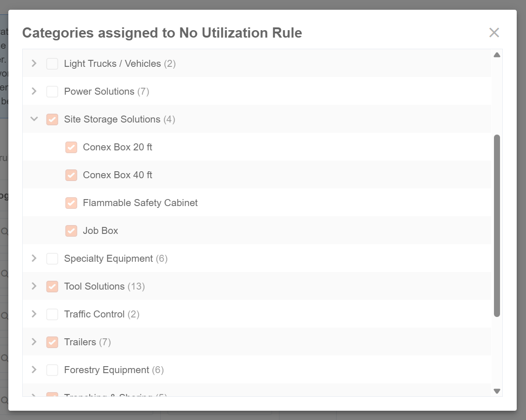The height and width of the screenshot is (420, 526).
Task: Expand the Specialty Equipment category
Action: 34,258
